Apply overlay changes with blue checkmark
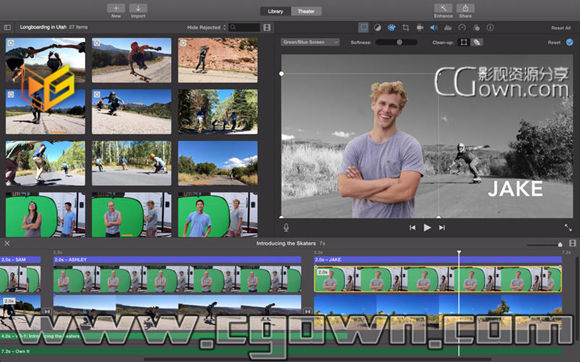The image size is (580, 362). tap(570, 43)
